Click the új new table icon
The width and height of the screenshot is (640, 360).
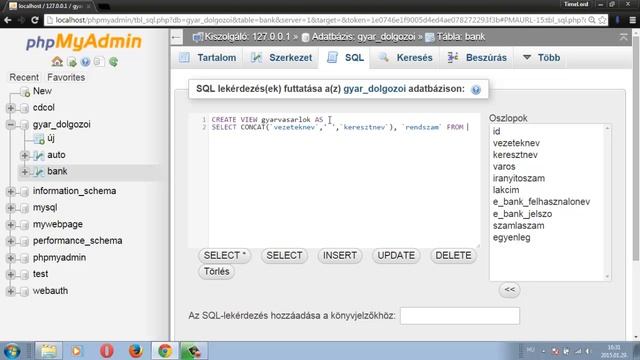pyautogui.click(x=39, y=139)
